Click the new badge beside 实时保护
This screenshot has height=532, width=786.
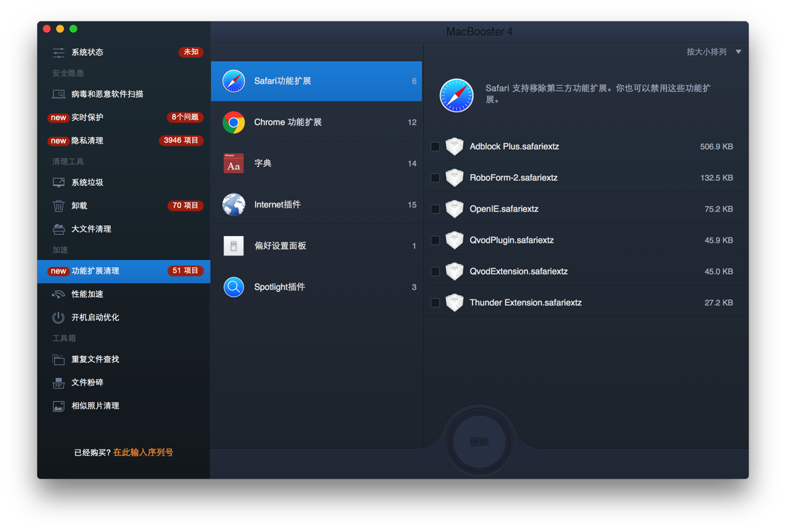[x=58, y=117]
